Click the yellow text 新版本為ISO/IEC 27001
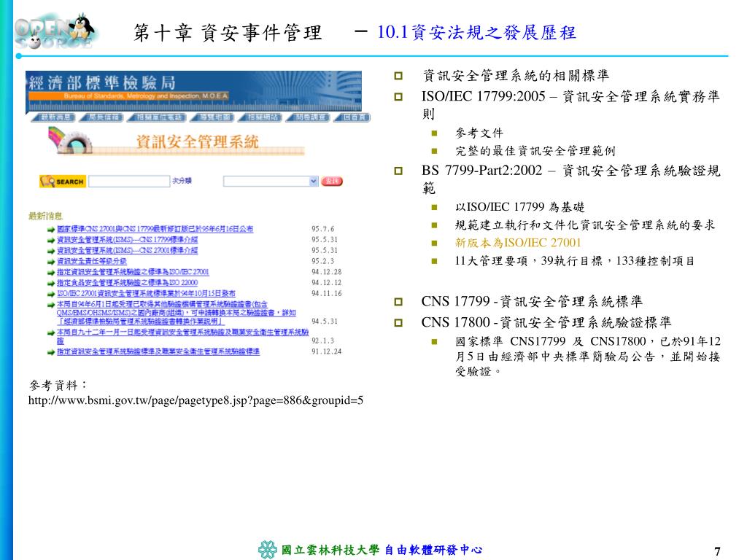This screenshot has height=560, width=747. (x=519, y=243)
